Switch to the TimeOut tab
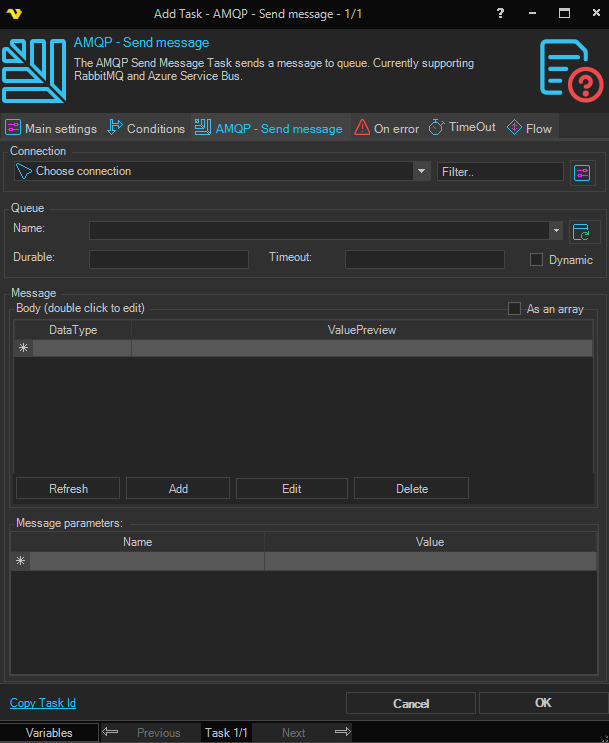Viewport: 609px width, 743px height. 462,128
